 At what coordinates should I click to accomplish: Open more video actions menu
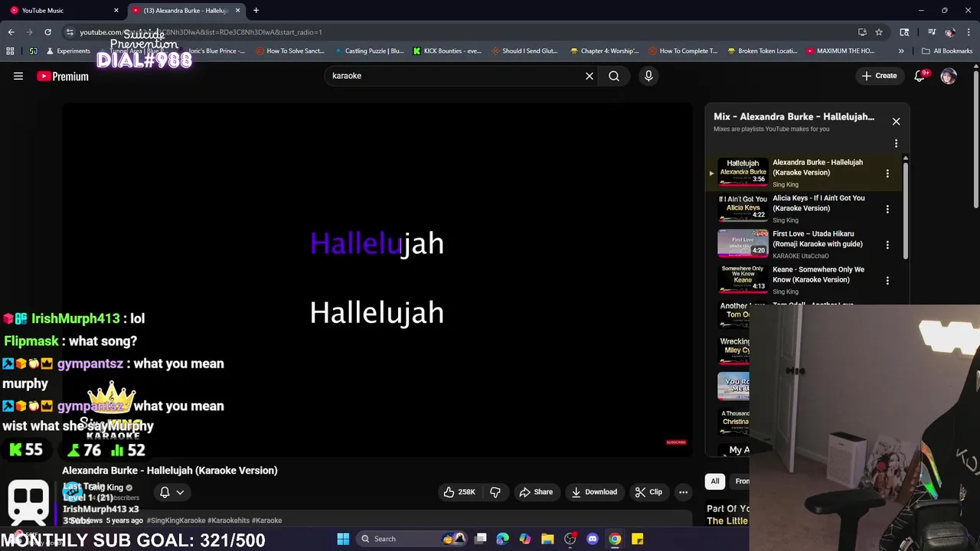[683, 492]
